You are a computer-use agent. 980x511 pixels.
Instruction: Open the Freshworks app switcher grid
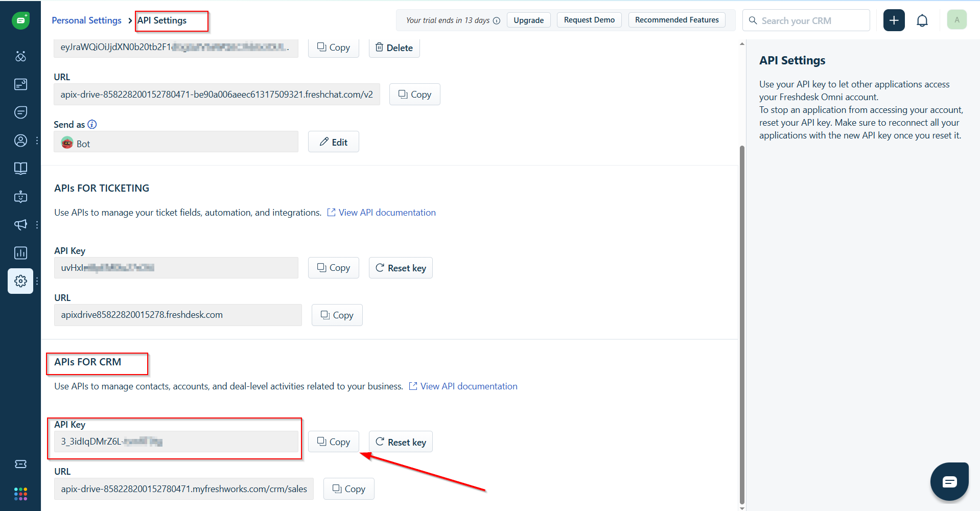(20, 494)
